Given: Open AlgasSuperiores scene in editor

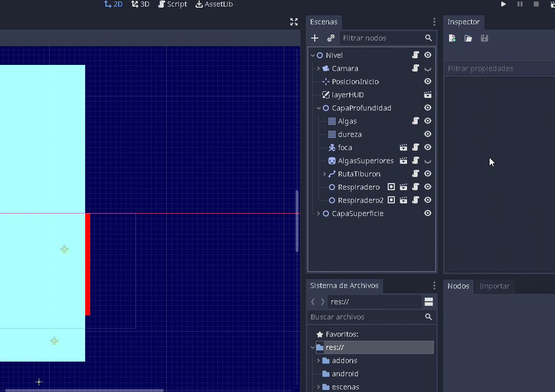Looking at the screenshot, I should tap(403, 161).
